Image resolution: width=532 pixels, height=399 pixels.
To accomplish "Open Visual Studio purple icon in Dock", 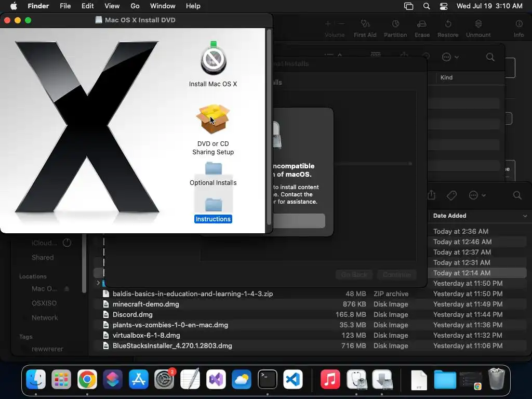I will (216, 379).
